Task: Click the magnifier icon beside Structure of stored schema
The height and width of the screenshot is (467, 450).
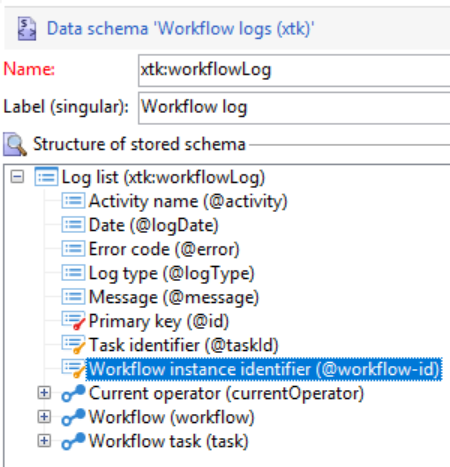Action: pyautogui.click(x=15, y=144)
